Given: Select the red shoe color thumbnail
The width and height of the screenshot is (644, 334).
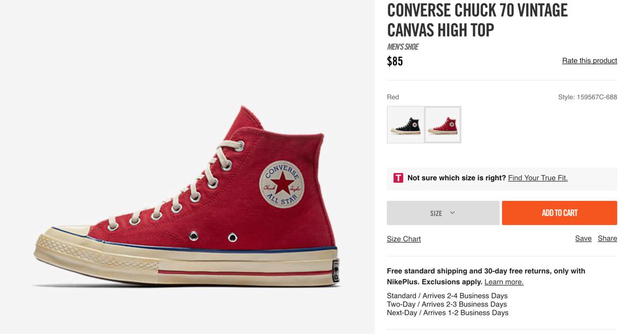Looking at the screenshot, I should point(443,125).
